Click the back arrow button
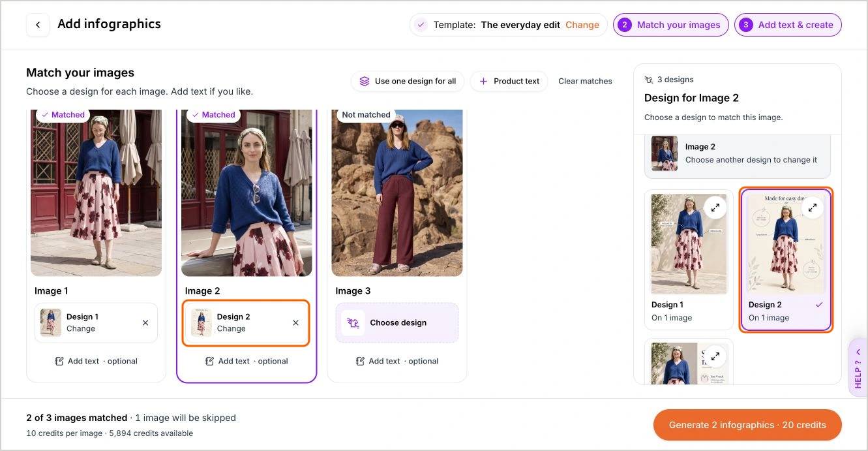 point(38,25)
